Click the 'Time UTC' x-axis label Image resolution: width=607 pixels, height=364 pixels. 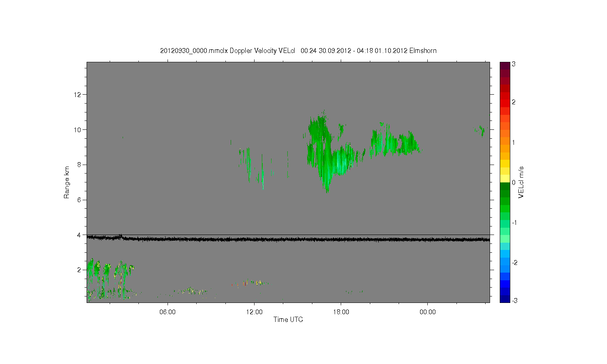(288, 320)
